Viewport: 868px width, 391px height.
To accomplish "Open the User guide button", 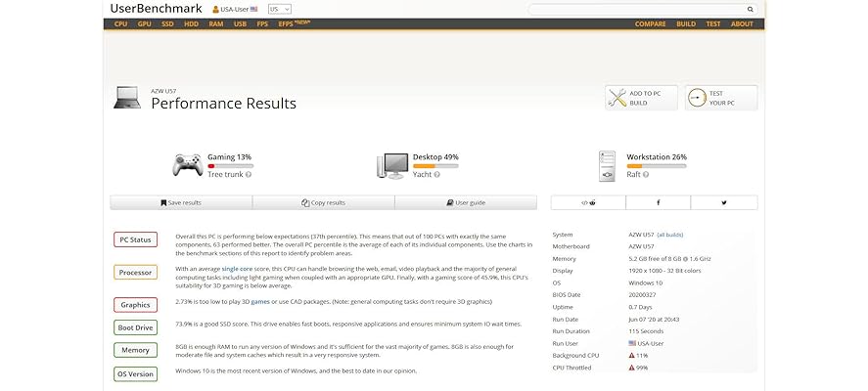I will coord(466,203).
